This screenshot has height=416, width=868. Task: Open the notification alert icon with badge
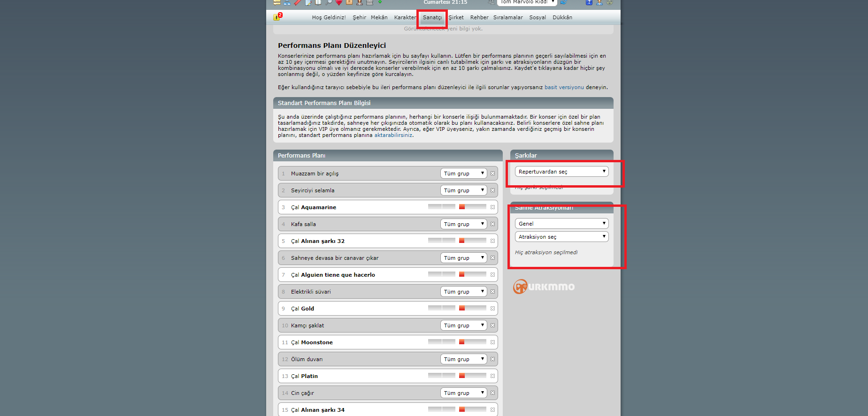[x=277, y=17]
